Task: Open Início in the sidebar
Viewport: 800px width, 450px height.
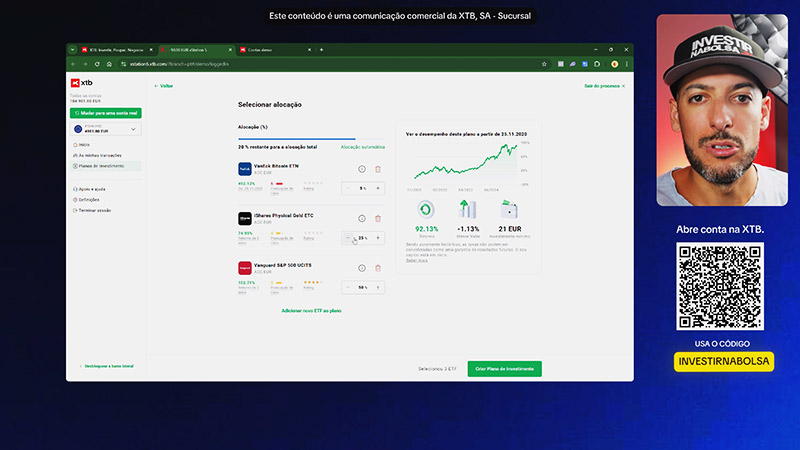Action: (x=82, y=145)
